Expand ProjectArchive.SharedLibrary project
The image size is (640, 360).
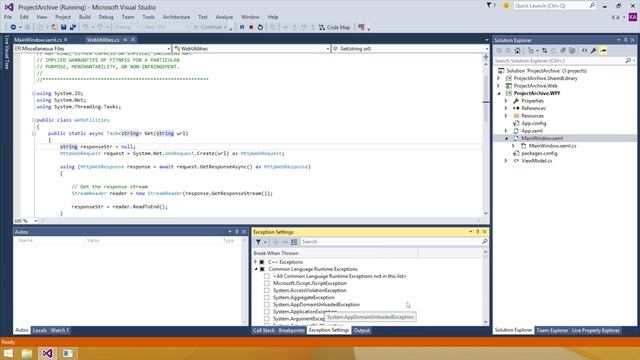coord(499,78)
